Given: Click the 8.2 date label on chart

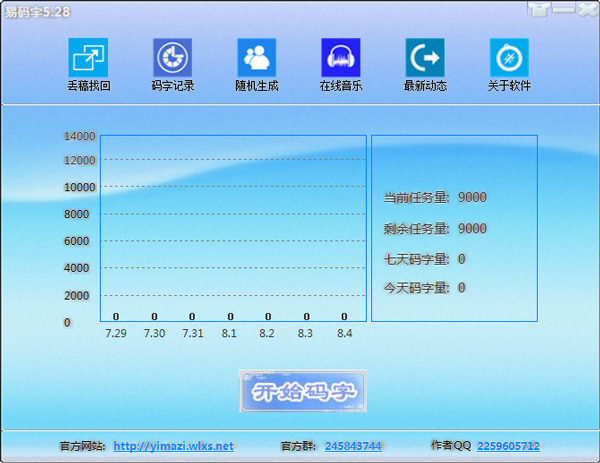Looking at the screenshot, I should pyautogui.click(x=267, y=333).
